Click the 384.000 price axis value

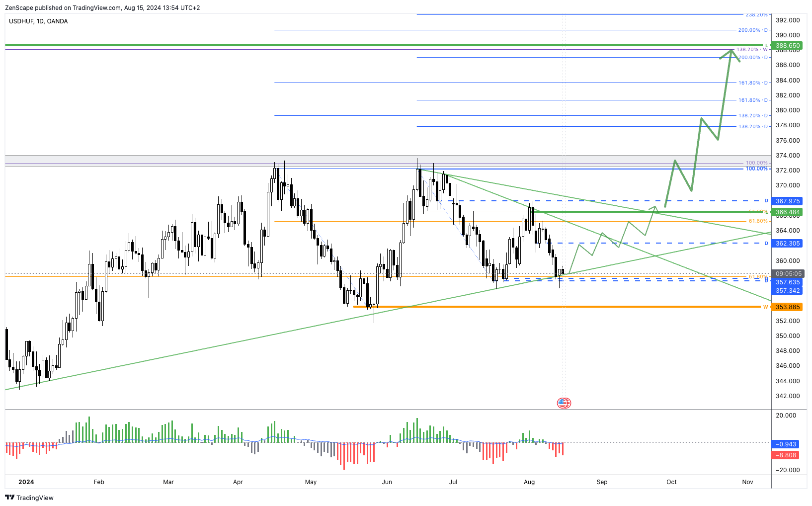(788, 81)
